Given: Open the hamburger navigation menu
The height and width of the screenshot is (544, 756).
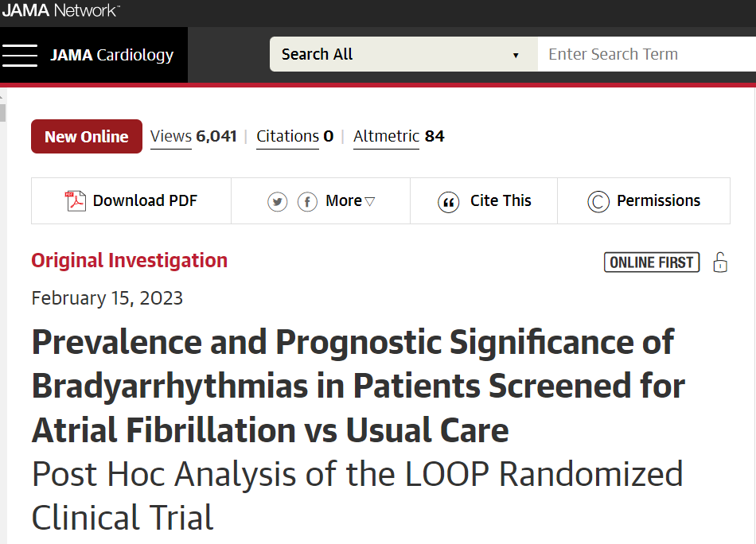Looking at the screenshot, I should coord(19,55).
